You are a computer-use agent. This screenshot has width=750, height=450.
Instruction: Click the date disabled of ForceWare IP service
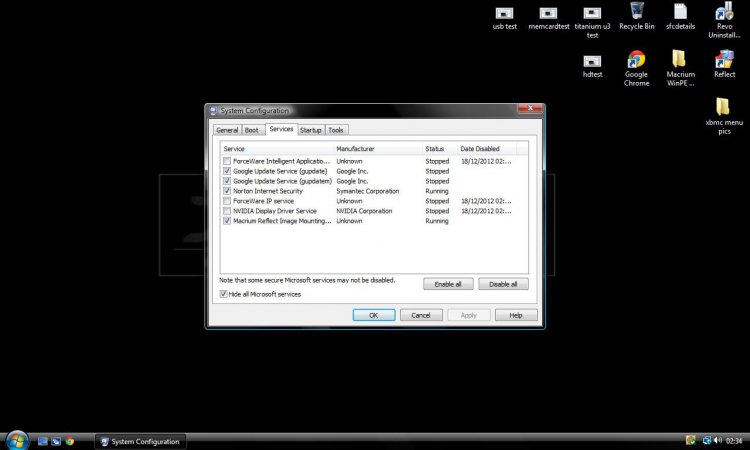[x=486, y=201]
